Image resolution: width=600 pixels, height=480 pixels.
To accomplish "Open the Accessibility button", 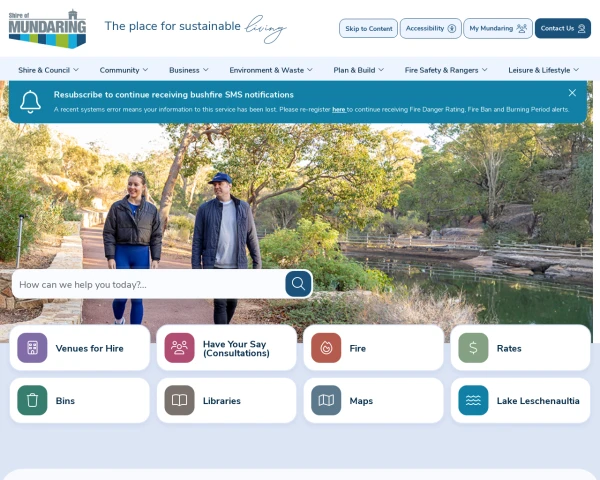I will point(431,28).
